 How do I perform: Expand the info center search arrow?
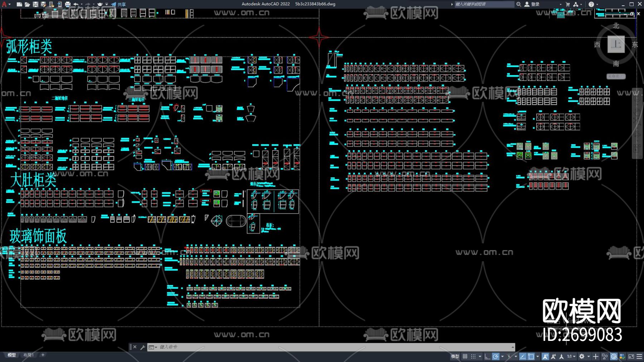(452, 4)
